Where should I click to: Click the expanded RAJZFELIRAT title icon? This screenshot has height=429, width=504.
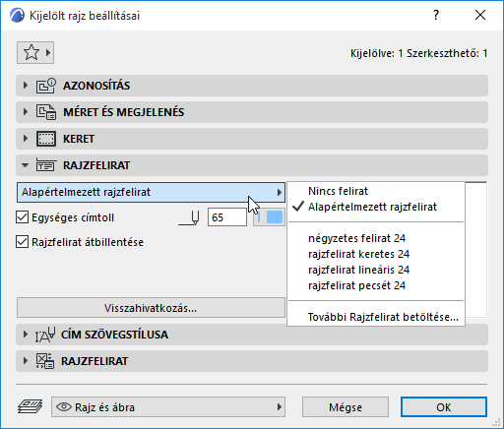point(46,165)
